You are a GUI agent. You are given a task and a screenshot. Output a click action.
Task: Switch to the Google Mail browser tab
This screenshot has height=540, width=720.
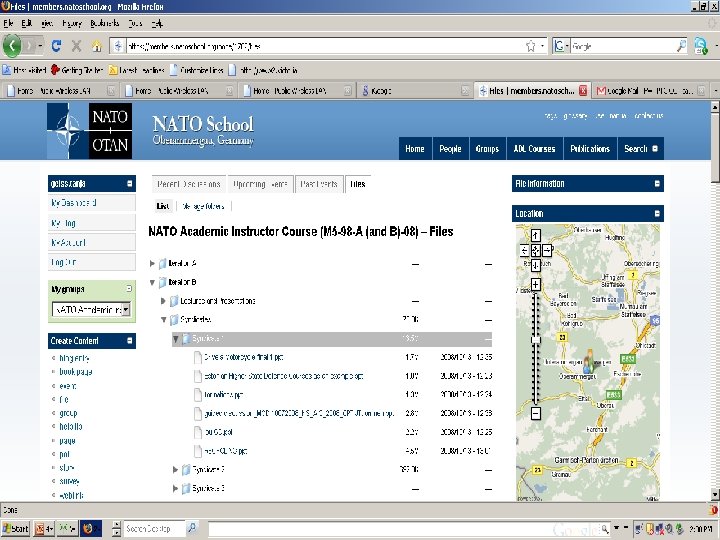pyautogui.click(x=651, y=91)
